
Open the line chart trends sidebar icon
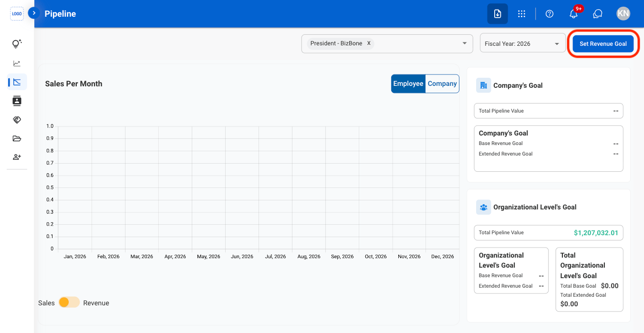(17, 63)
